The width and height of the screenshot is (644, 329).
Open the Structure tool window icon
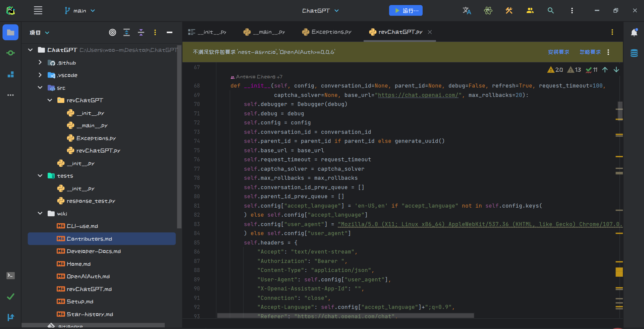click(10, 74)
